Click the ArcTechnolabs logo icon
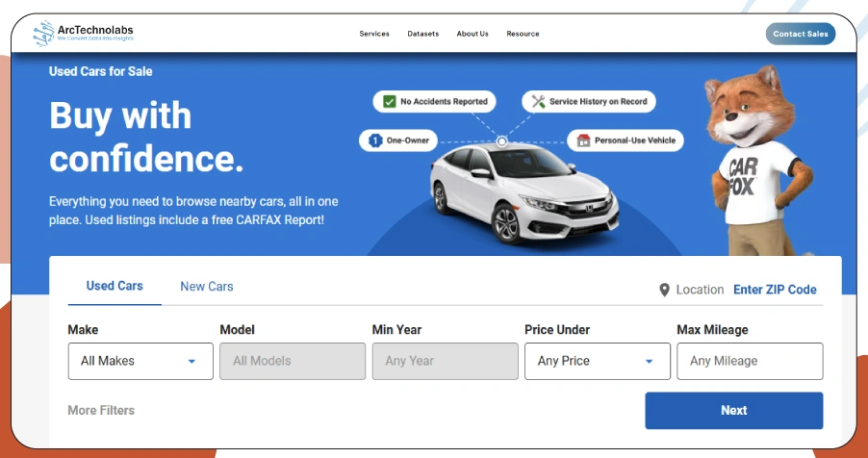 pos(43,34)
